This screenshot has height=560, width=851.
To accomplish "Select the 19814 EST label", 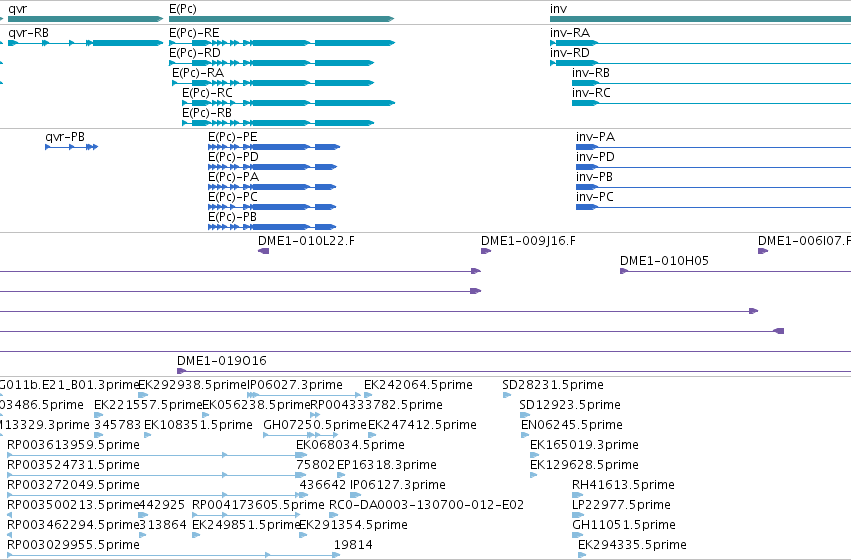I will coord(353,545).
